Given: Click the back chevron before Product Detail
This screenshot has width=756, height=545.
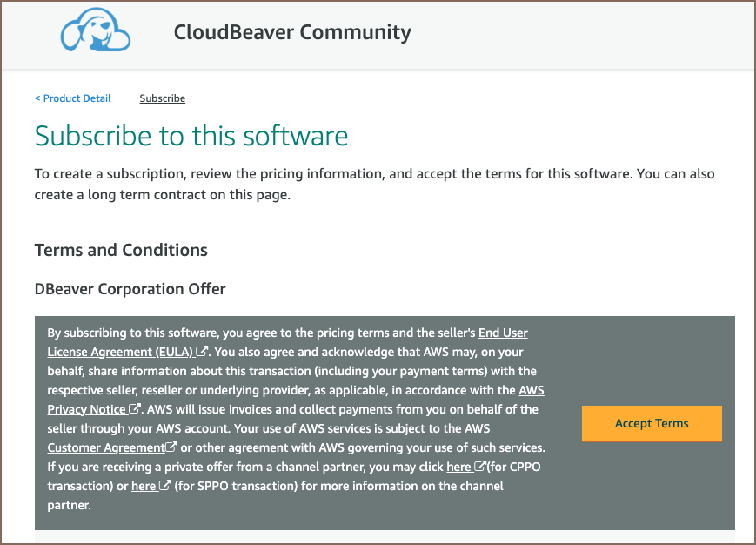Looking at the screenshot, I should coord(37,98).
